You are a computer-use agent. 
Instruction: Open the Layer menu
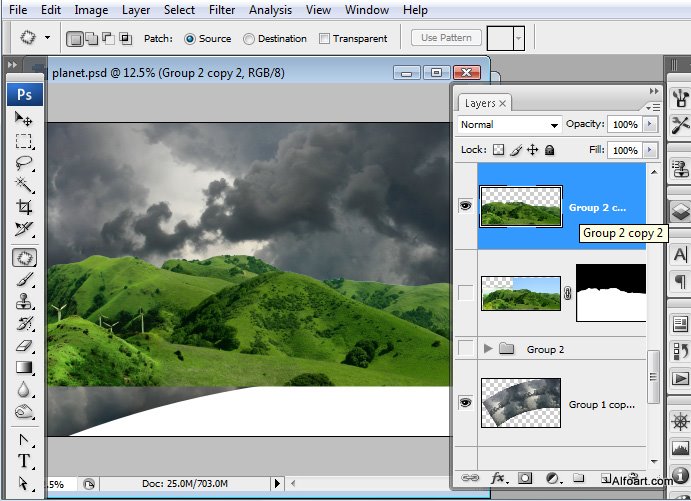pos(135,10)
